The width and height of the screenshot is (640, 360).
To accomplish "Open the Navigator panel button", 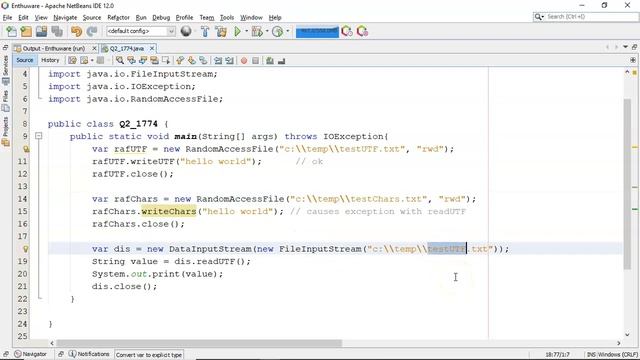I will pos(31,354).
